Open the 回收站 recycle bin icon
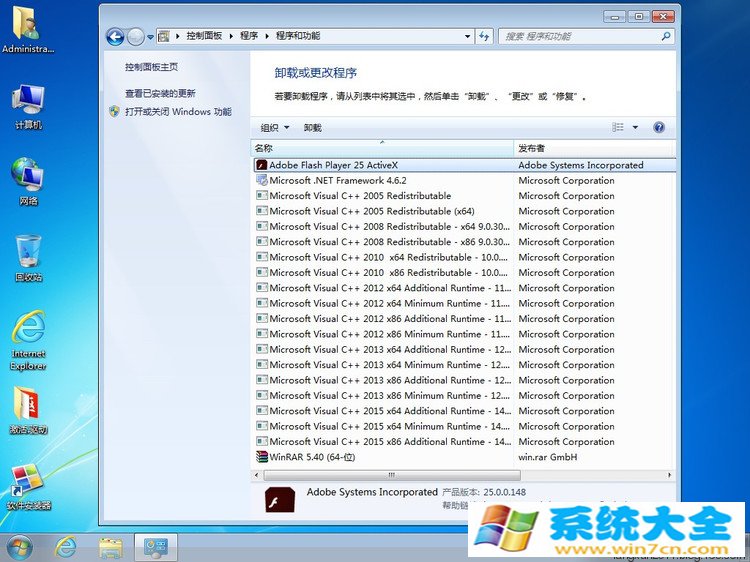Screen dimensions: 750x562 [28, 258]
